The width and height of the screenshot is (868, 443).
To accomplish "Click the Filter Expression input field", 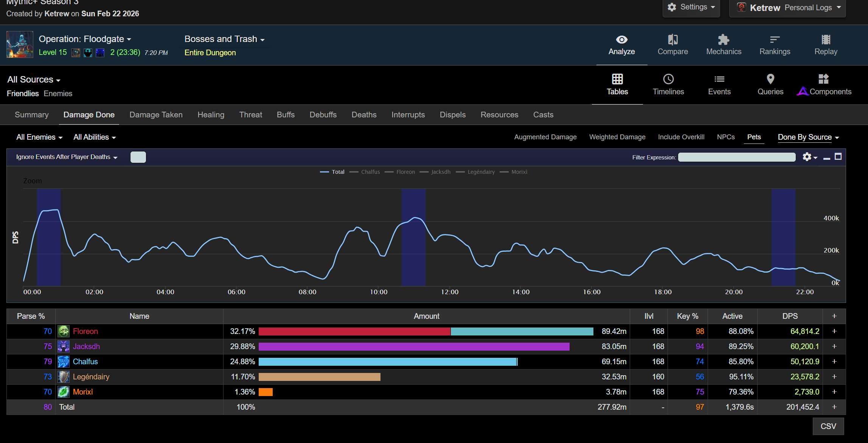I will [736, 157].
